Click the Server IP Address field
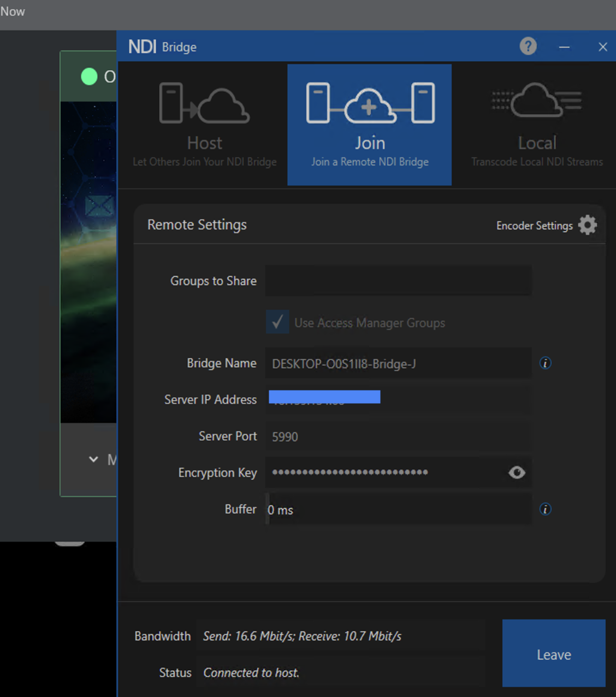 click(x=398, y=399)
